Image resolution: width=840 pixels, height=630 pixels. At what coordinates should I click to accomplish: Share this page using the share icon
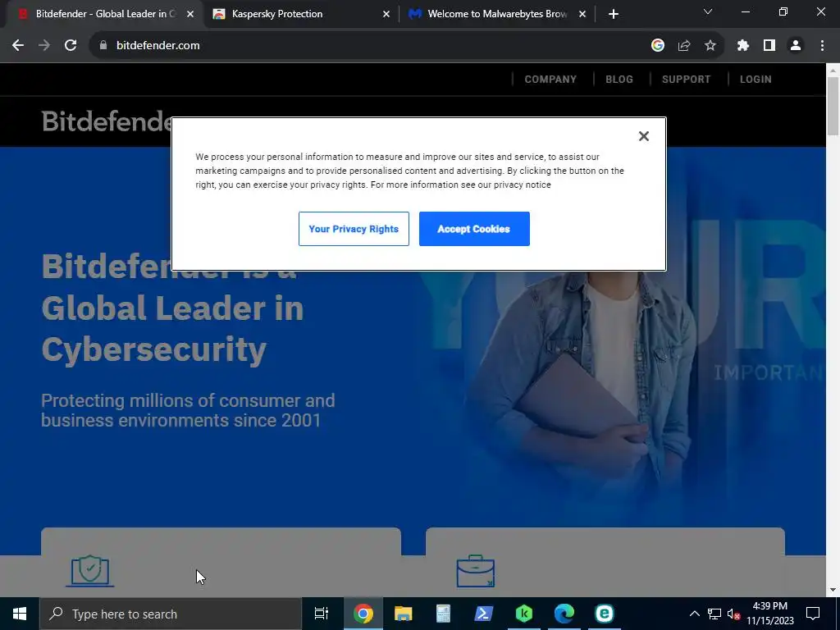coord(684,46)
